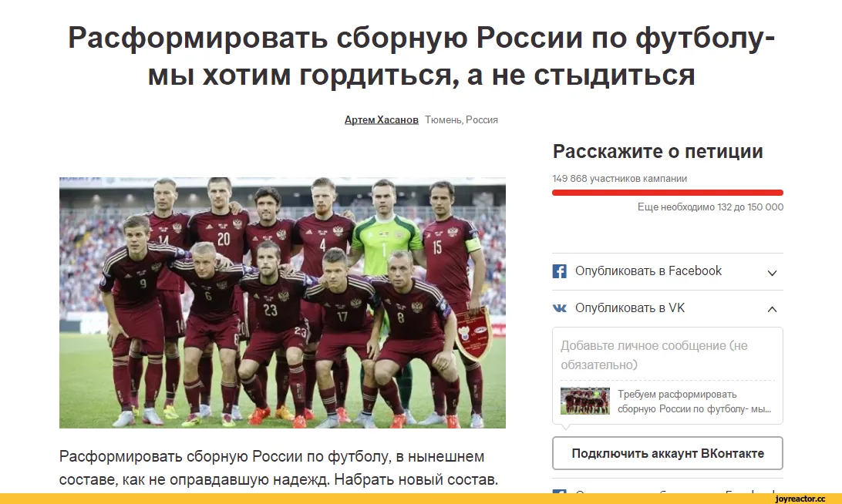Click into the personal message field
The width and height of the screenshot is (842, 504).
click(668, 355)
